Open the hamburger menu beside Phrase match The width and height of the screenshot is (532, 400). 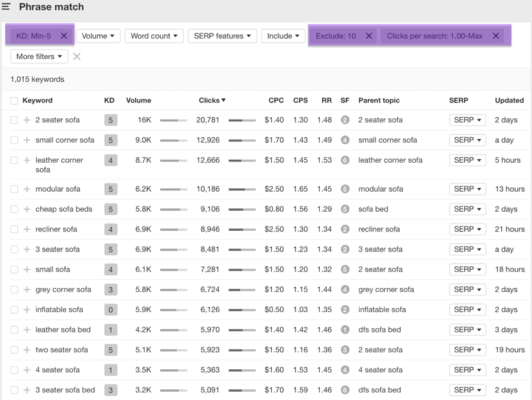(x=7, y=7)
